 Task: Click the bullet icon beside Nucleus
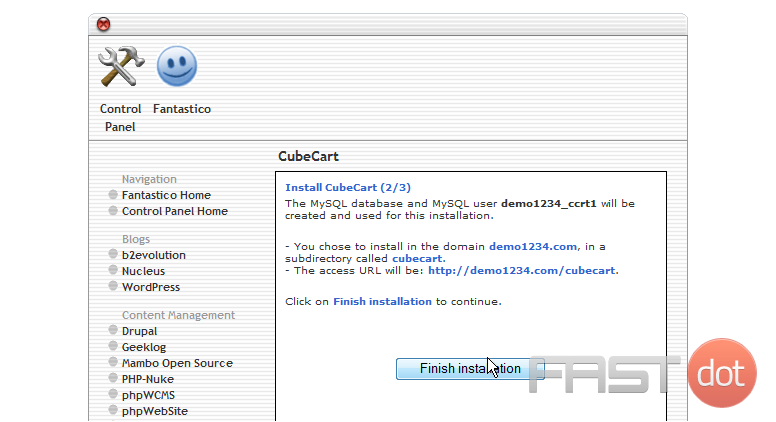(113, 270)
